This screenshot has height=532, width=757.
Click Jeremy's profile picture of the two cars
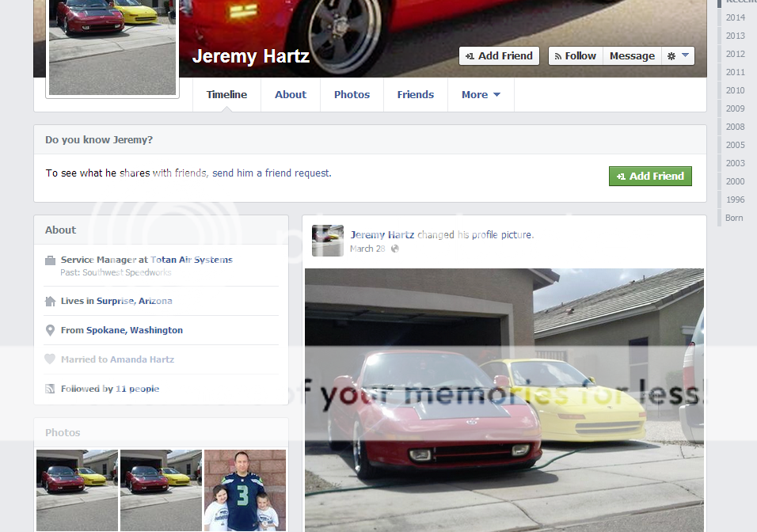click(112, 47)
